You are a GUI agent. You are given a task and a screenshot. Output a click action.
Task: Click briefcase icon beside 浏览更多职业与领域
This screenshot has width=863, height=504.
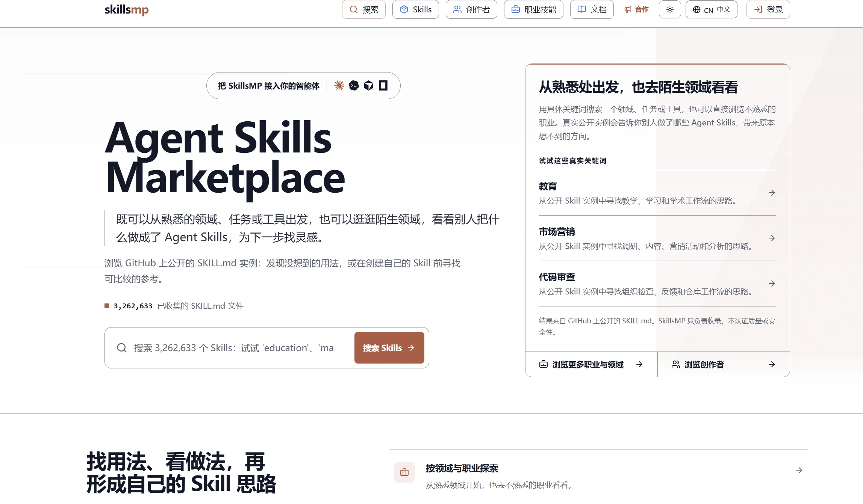[544, 364]
